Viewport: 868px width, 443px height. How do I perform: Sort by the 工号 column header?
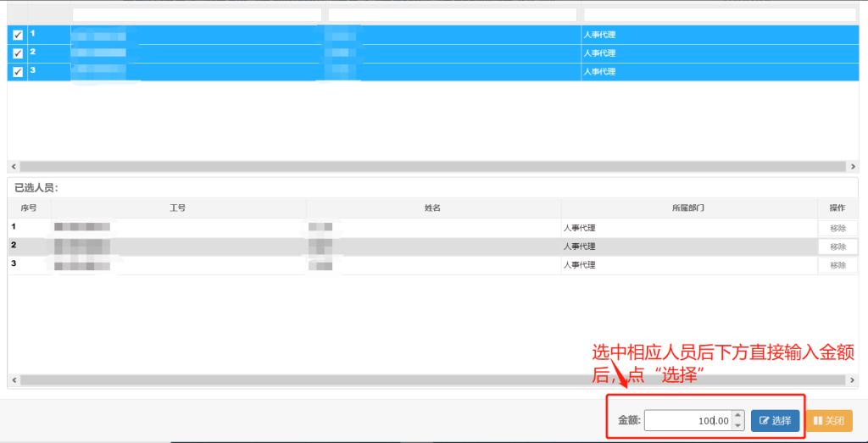coord(178,208)
